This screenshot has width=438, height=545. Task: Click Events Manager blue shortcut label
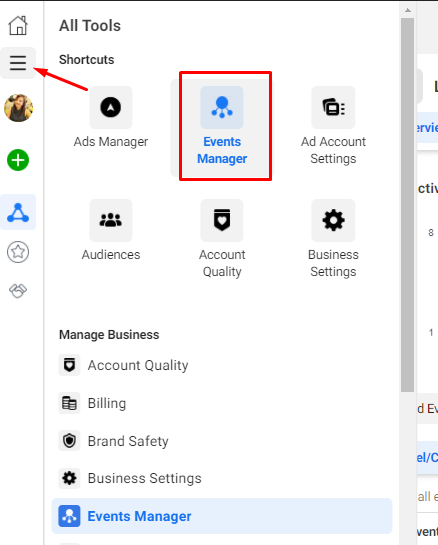[x=222, y=150]
